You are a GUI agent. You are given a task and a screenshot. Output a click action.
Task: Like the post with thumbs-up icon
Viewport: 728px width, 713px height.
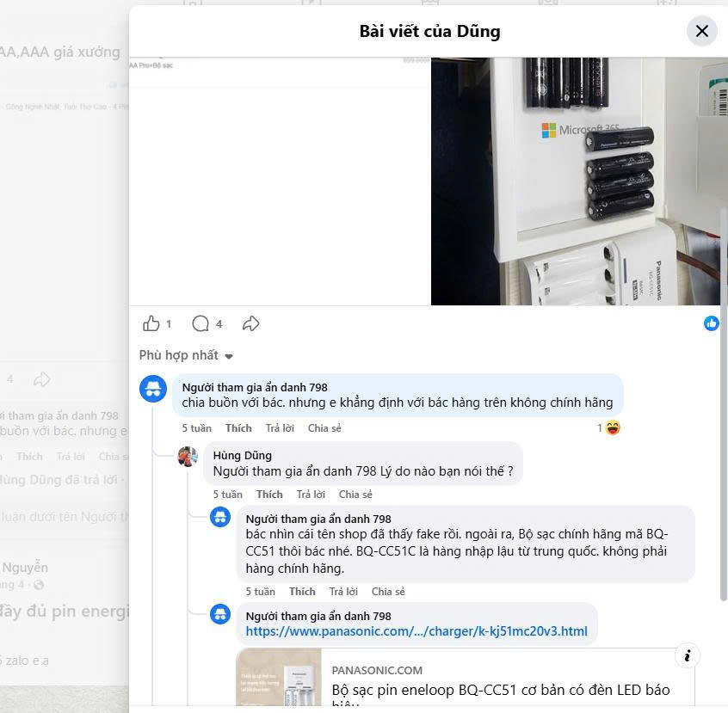pos(151,323)
